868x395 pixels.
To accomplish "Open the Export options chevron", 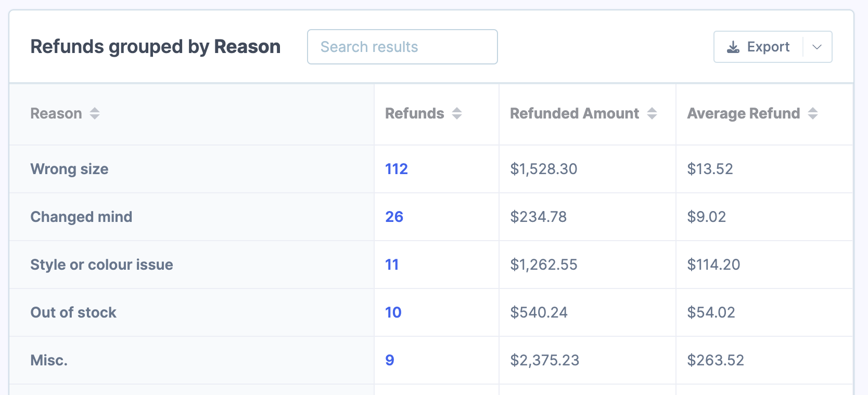I will click(x=816, y=46).
